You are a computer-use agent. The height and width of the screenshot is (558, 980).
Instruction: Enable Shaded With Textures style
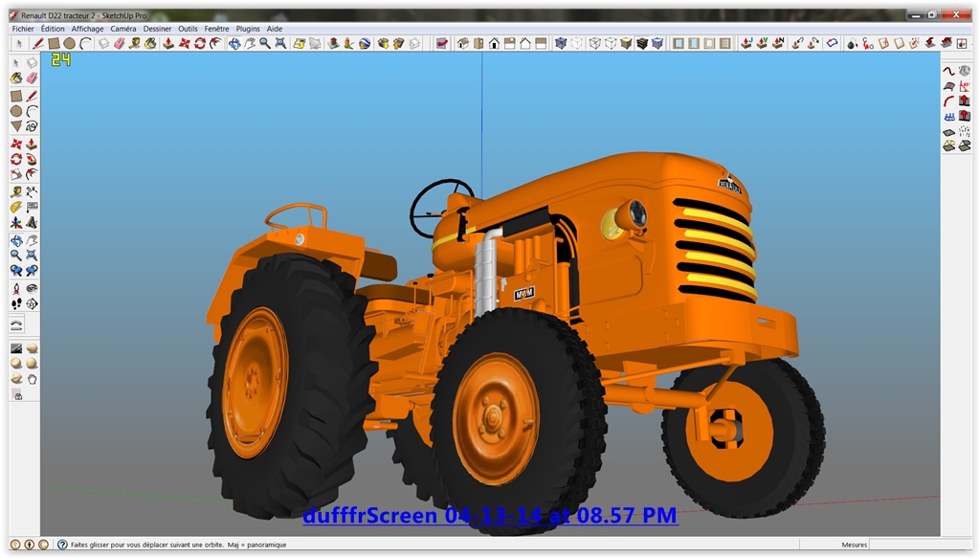pyautogui.click(x=642, y=43)
